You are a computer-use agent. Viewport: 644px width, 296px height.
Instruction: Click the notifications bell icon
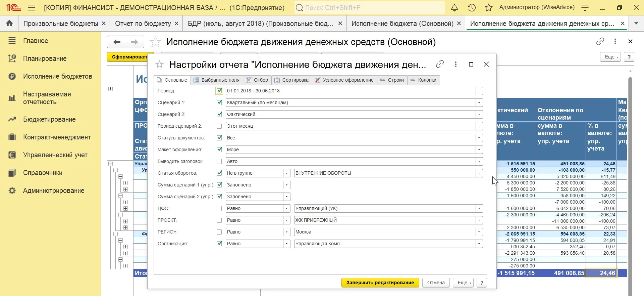click(x=454, y=8)
